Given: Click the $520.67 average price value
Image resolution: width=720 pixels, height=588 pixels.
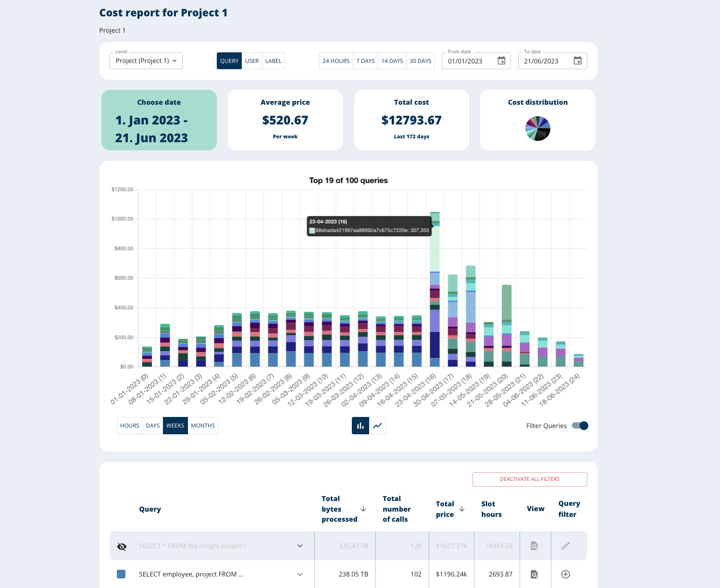Looking at the screenshot, I should point(285,120).
